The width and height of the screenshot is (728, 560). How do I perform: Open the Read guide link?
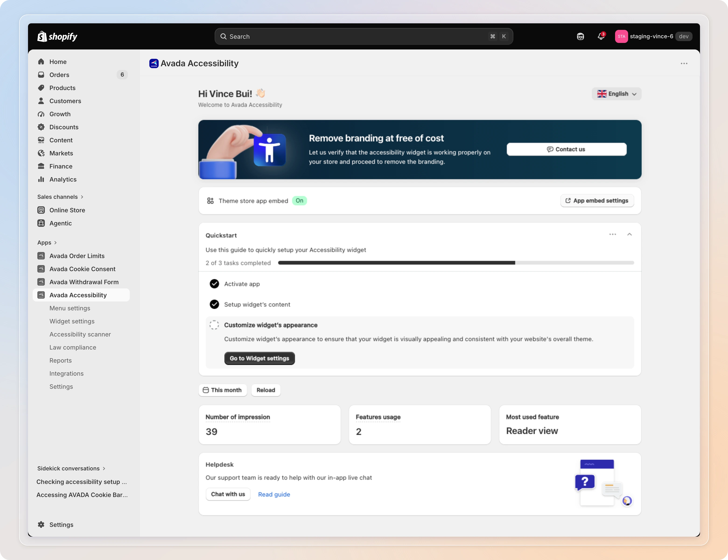pyautogui.click(x=274, y=494)
